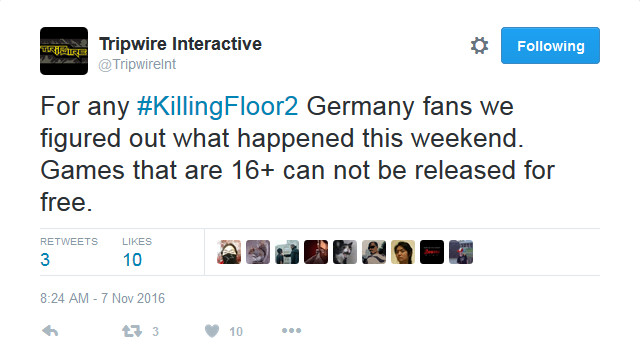This screenshot has width=640, height=360.
Task: Select the black red-text liker avatar
Action: (x=432, y=252)
